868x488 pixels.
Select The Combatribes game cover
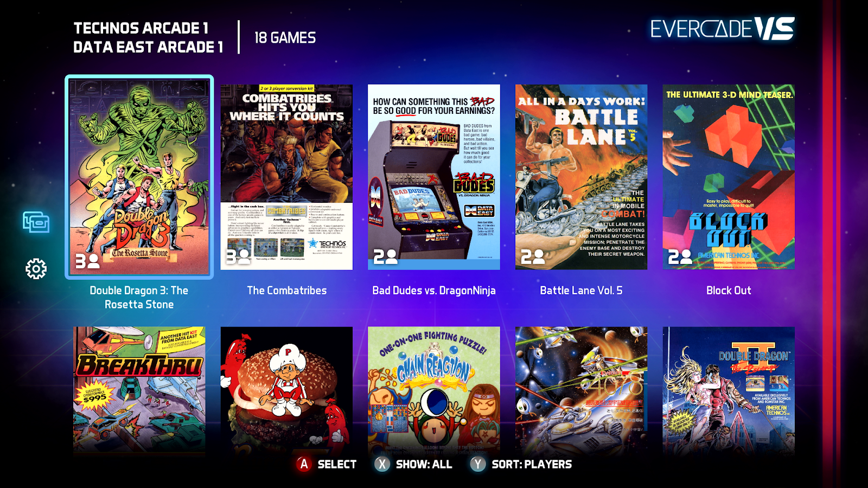[x=286, y=177]
